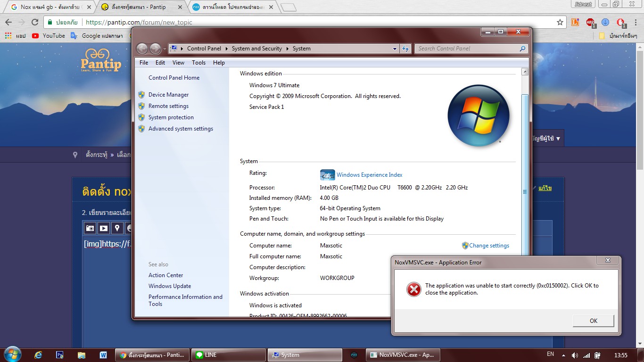644x362 pixels.
Task: Click OK in the Application Error dialog
Action: click(x=594, y=321)
